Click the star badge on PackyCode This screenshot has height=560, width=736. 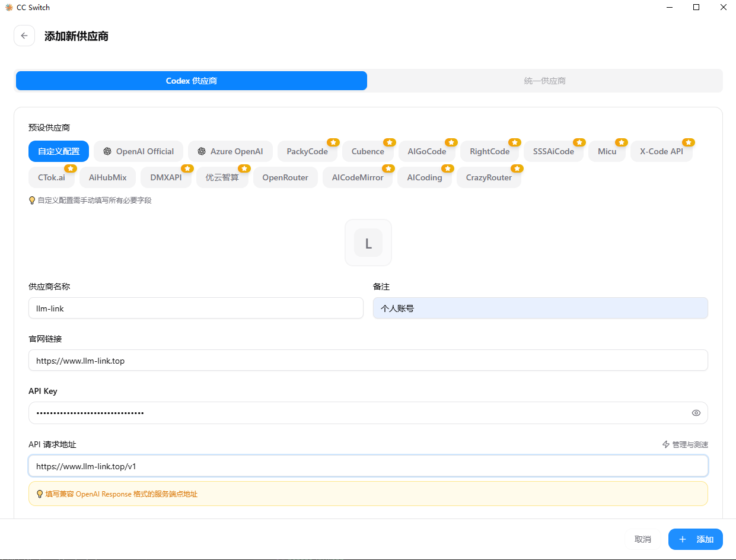(x=333, y=142)
